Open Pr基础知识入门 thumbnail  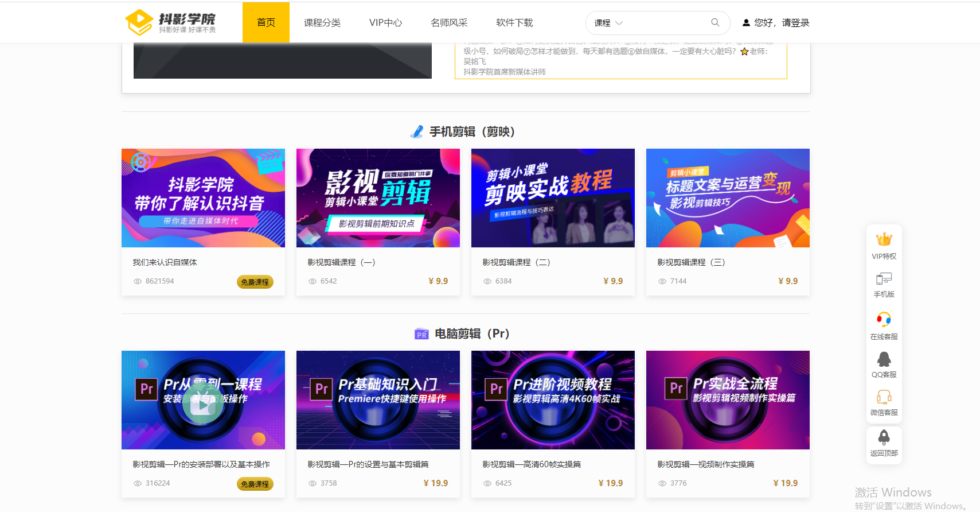[378, 400]
